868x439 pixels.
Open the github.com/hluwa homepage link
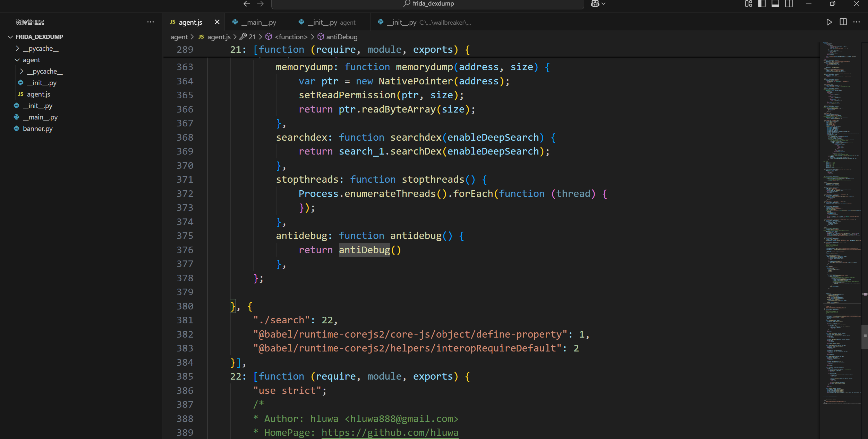coord(390,433)
